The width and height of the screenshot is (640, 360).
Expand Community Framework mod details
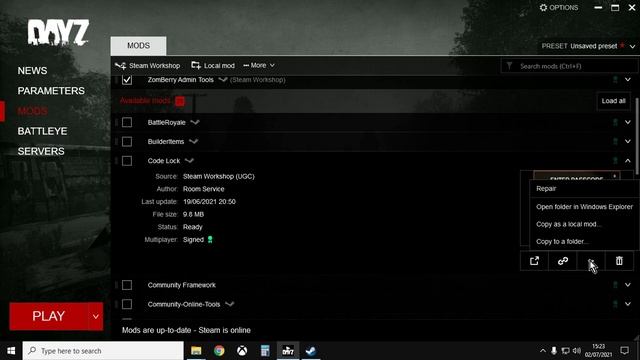pos(628,284)
